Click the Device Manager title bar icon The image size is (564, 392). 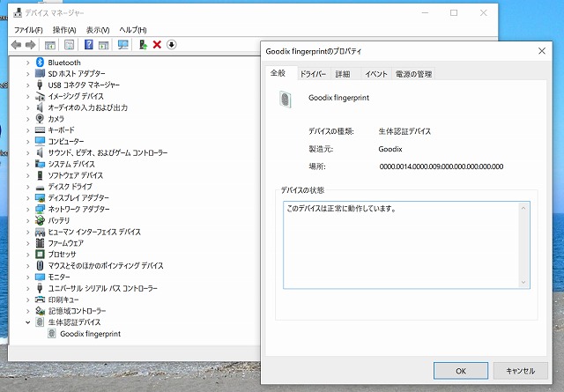coord(18,13)
